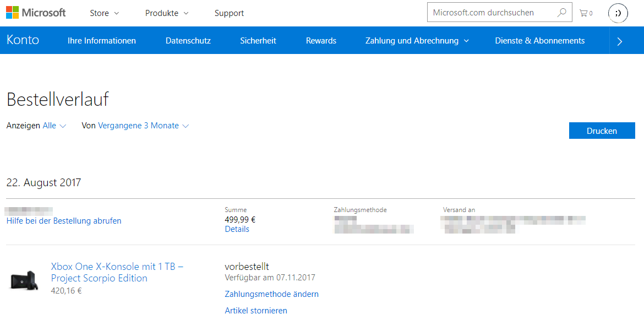The width and height of the screenshot is (644, 336).
Task: Change the Vergangene 3 Monate period filter
Action: pyautogui.click(x=143, y=126)
